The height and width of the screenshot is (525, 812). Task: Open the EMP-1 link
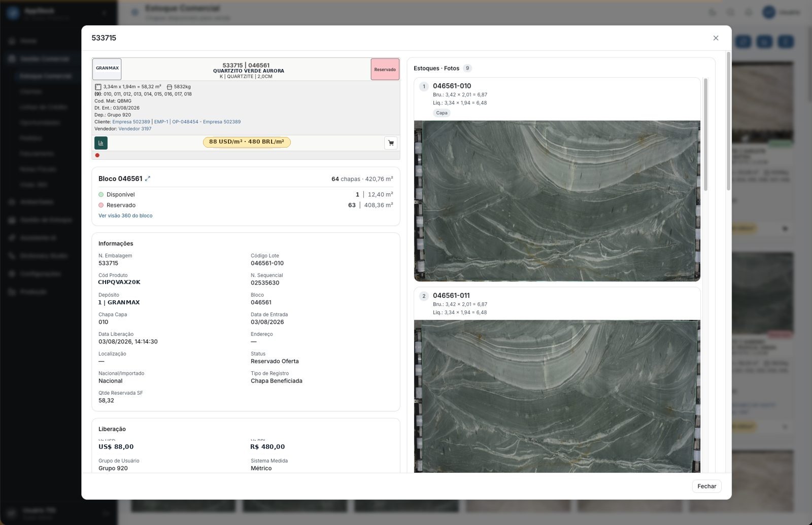(x=161, y=122)
